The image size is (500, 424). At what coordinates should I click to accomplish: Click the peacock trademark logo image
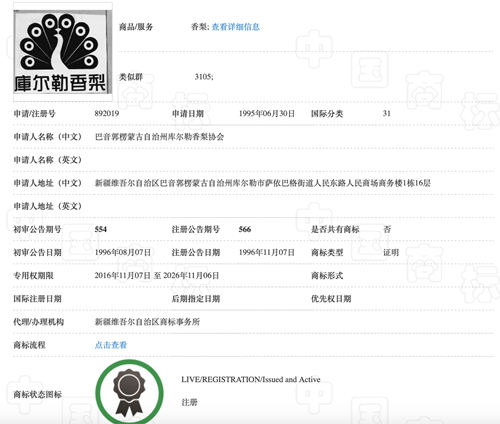click(61, 52)
